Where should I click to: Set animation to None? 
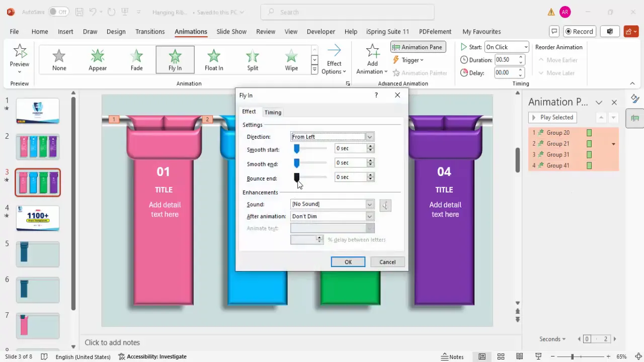point(59,60)
